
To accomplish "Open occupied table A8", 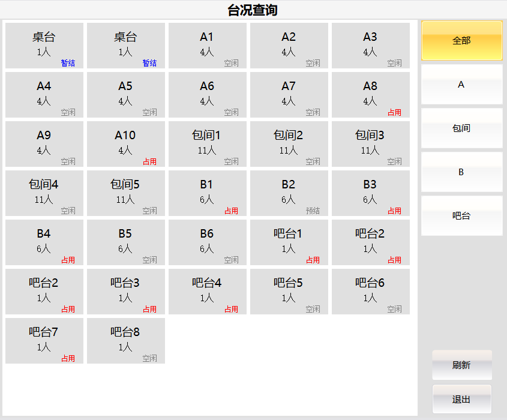I will click(370, 95).
